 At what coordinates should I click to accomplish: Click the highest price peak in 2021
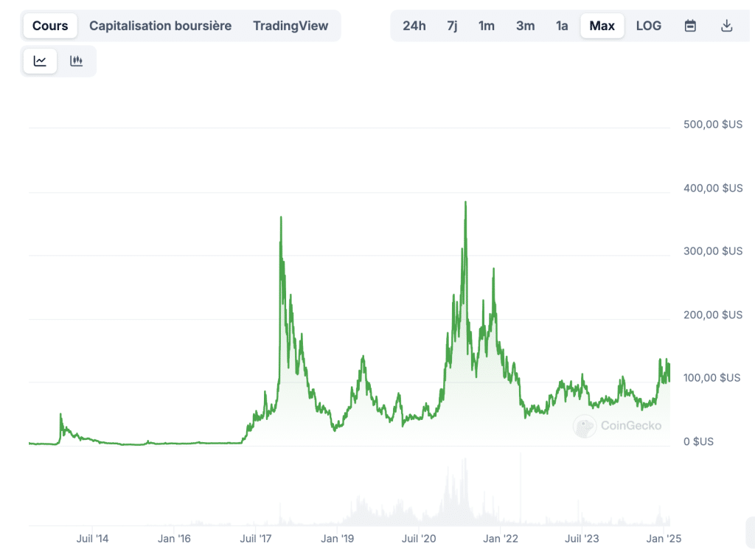pyautogui.click(x=465, y=203)
